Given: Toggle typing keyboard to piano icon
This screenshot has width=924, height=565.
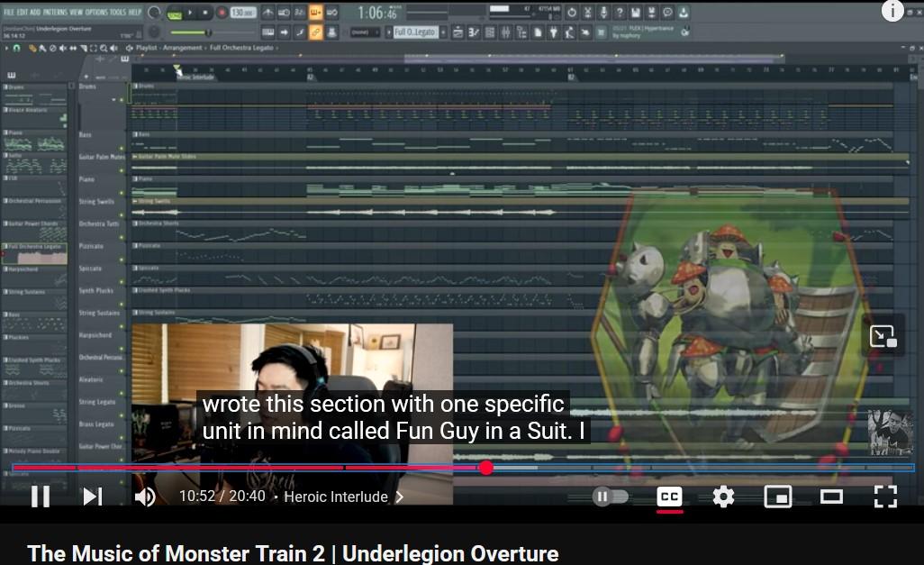Looking at the screenshot, I should pos(267,32).
